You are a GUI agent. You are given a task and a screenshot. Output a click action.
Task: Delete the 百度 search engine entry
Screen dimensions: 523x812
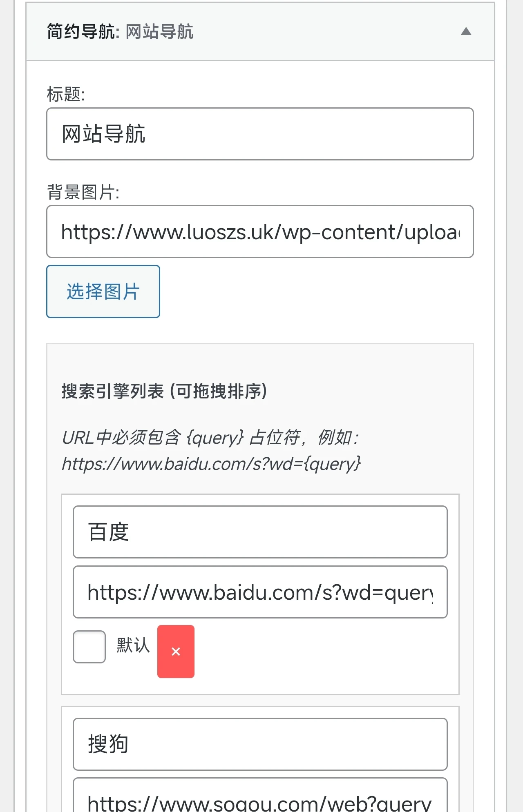pyautogui.click(x=176, y=651)
